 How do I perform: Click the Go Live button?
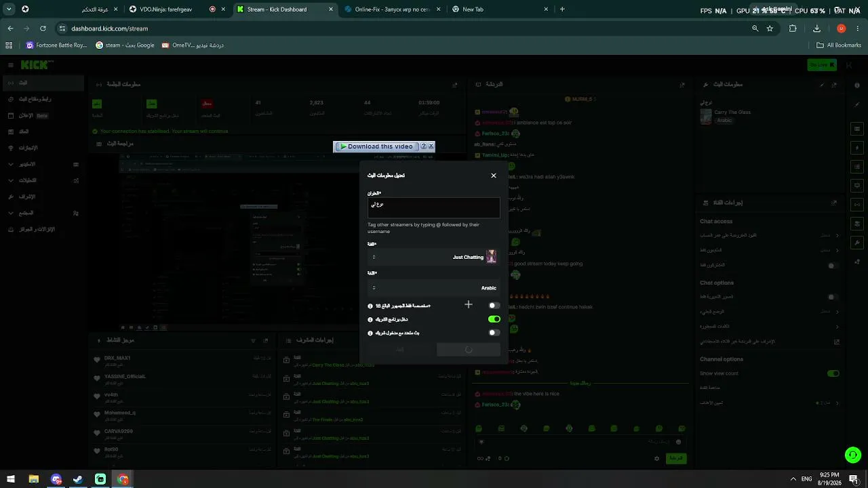pos(822,65)
